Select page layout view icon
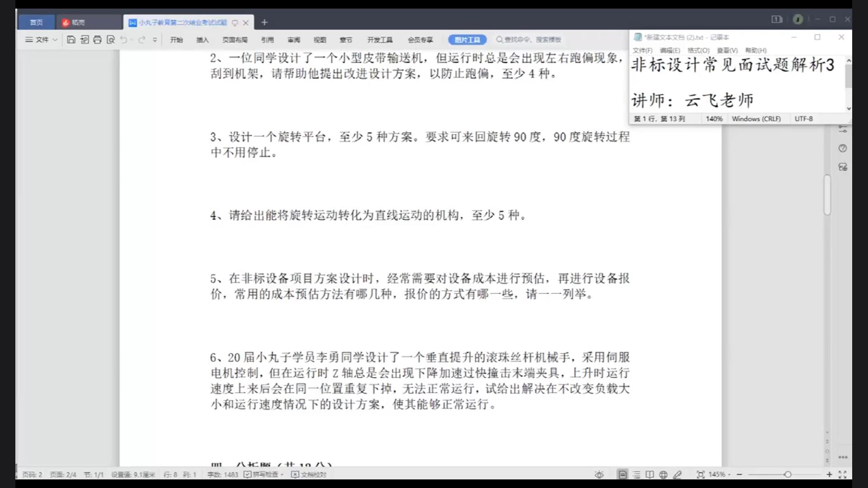The height and width of the screenshot is (488, 868). [623, 474]
